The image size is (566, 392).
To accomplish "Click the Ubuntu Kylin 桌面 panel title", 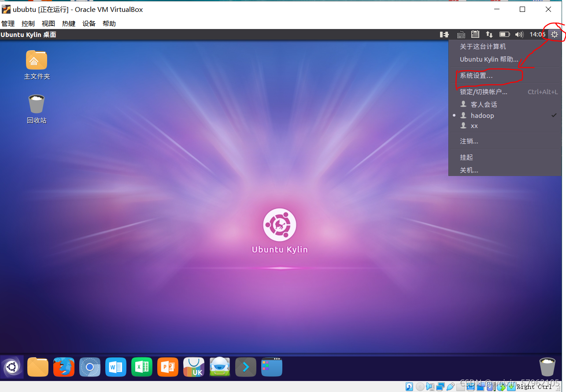I will coord(29,35).
